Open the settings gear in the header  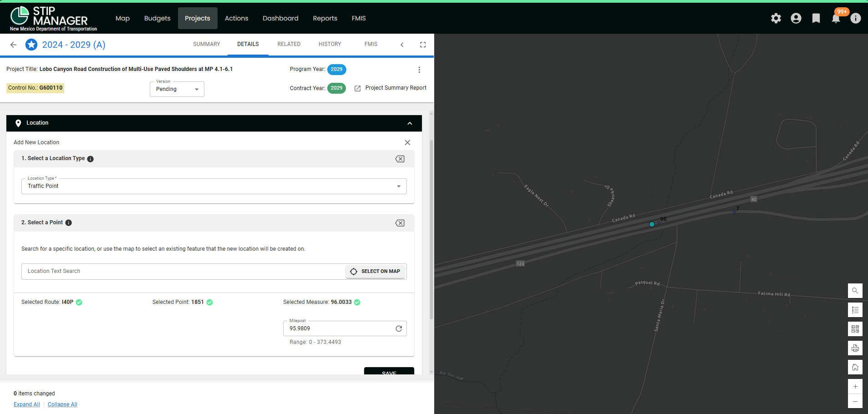(776, 18)
